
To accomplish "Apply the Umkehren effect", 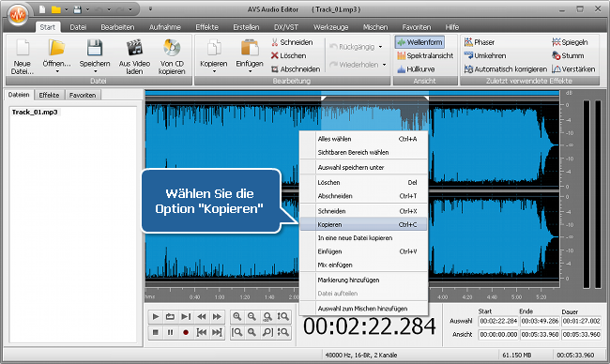I will (x=485, y=55).
